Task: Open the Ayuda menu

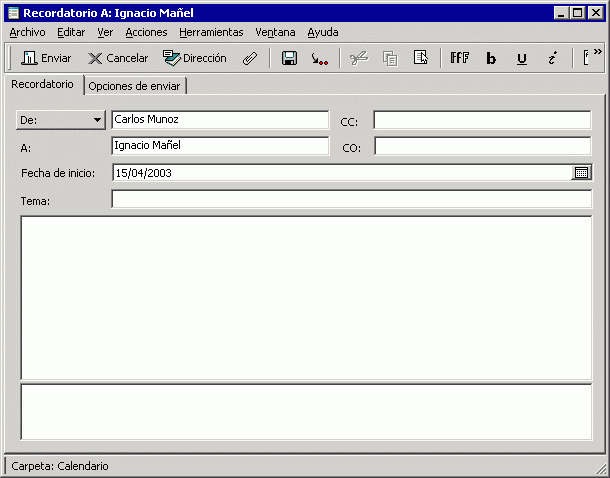Action: click(x=323, y=32)
